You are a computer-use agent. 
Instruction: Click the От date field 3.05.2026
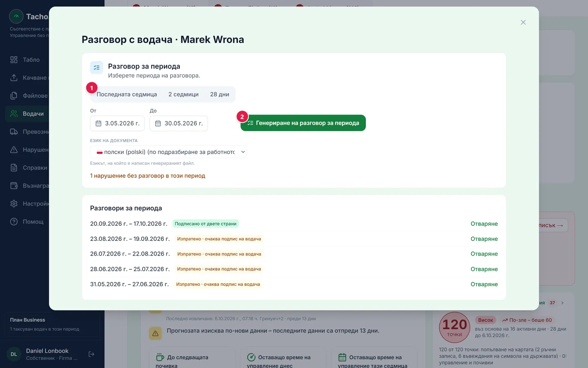[117, 123]
